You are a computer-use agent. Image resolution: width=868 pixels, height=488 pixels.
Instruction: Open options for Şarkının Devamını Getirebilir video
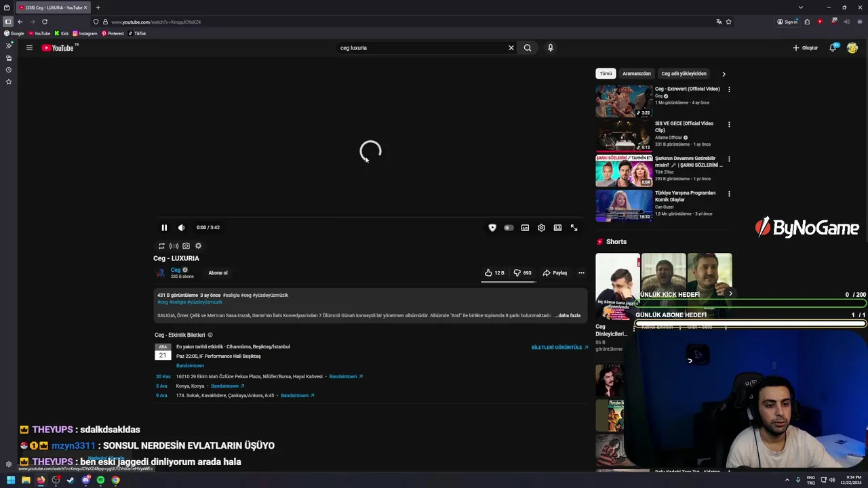coord(729,159)
